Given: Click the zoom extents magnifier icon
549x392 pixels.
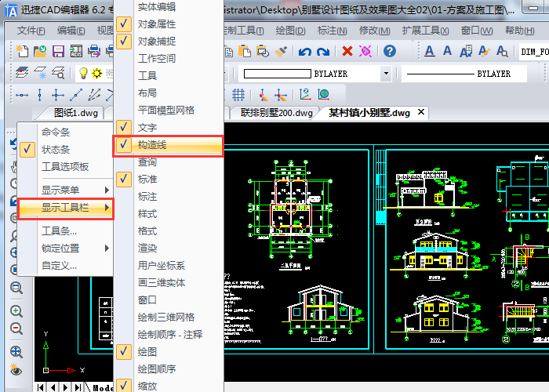Looking at the screenshot, I should pos(16,352).
